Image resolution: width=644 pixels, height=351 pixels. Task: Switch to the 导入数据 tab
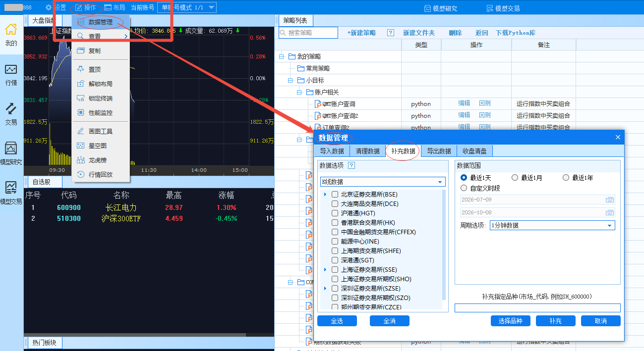coord(332,151)
